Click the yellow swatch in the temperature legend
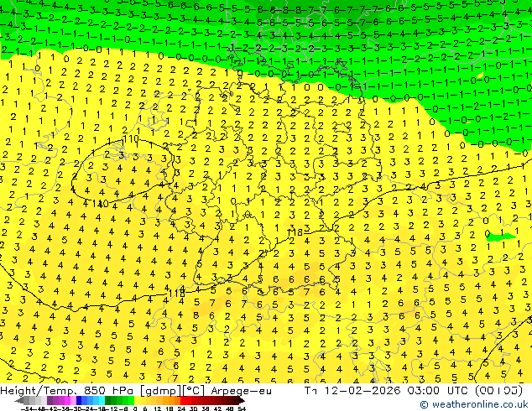 (x=137, y=400)
